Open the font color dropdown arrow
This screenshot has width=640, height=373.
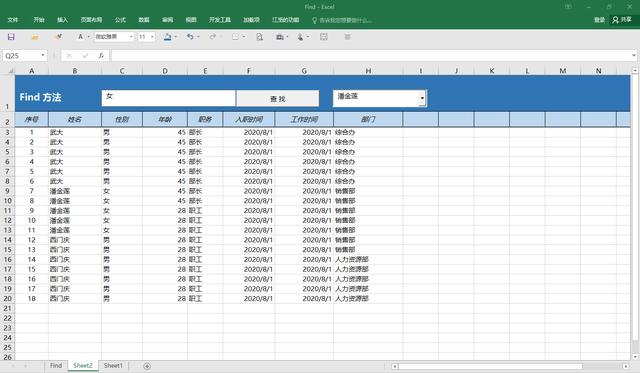(88, 37)
